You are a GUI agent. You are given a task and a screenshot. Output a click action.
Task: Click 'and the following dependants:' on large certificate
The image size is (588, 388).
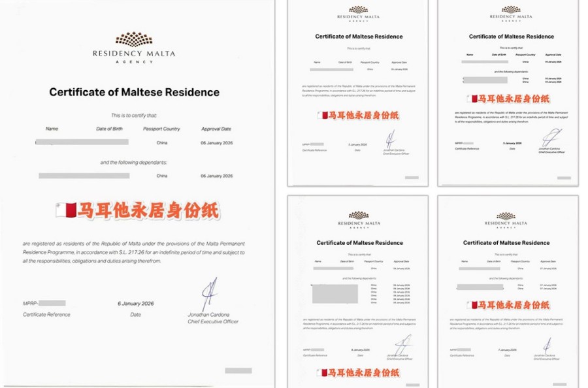(x=133, y=163)
